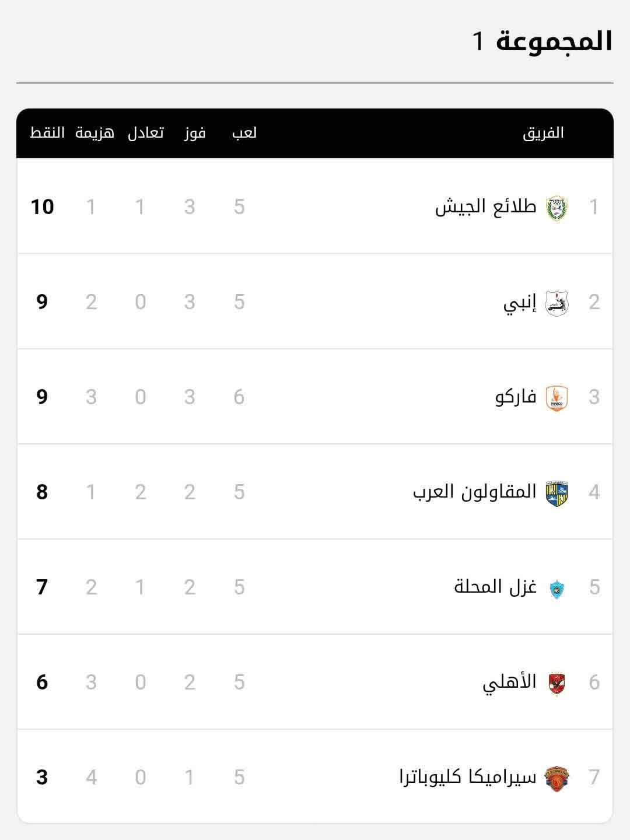Click the النقط points column header
This screenshot has height=840, width=630.
coord(47,133)
